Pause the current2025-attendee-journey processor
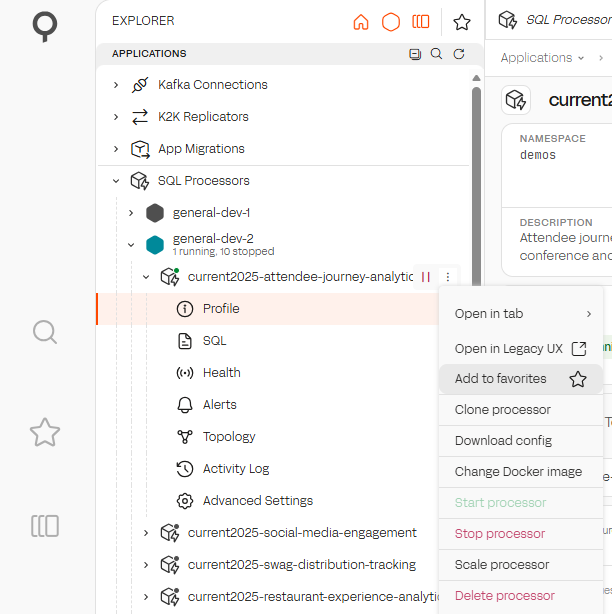 [426, 277]
